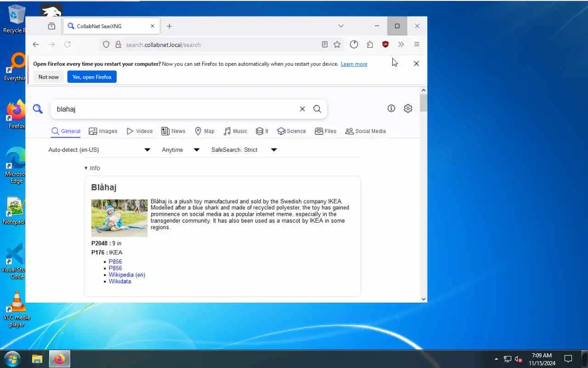Open the Wikipedia (en) link
This screenshot has width=588, height=368.
coord(127,275)
